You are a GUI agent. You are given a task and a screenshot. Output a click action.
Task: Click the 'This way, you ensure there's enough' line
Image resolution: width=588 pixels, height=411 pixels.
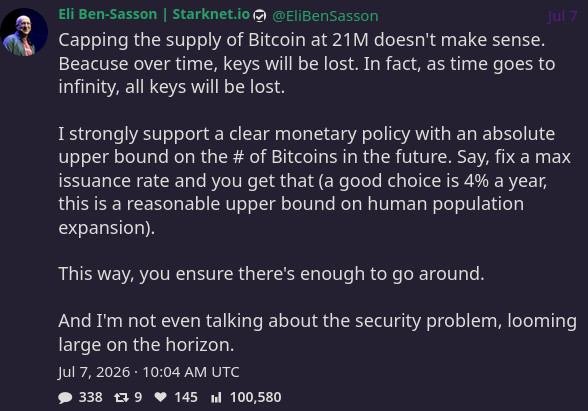pyautogui.click(x=272, y=274)
